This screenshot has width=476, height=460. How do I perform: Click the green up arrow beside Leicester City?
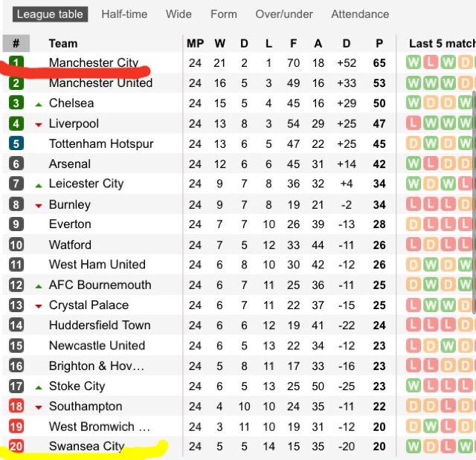click(39, 186)
